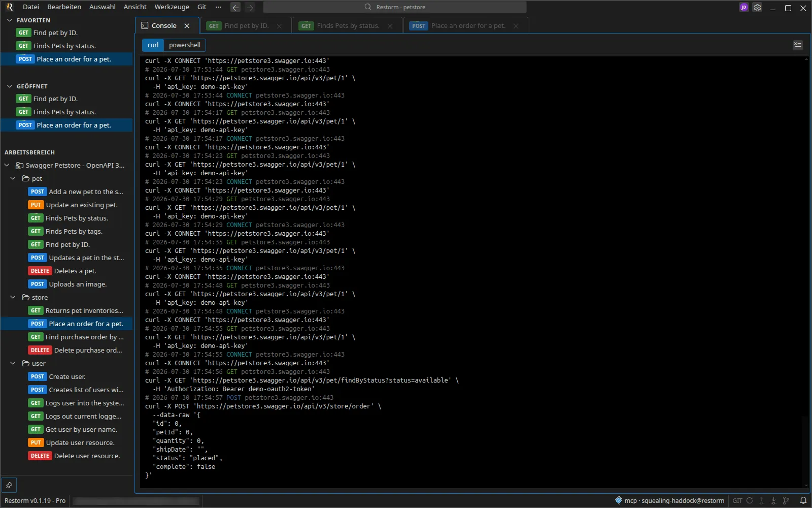Collapse the Swagger Petstore collection tree
Screen dimensions: 812x508
[7, 166]
